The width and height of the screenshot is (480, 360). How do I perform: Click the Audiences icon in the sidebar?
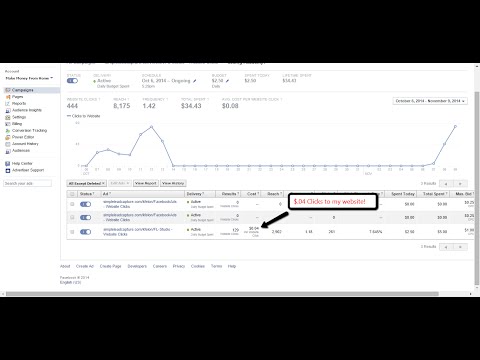(x=8, y=151)
